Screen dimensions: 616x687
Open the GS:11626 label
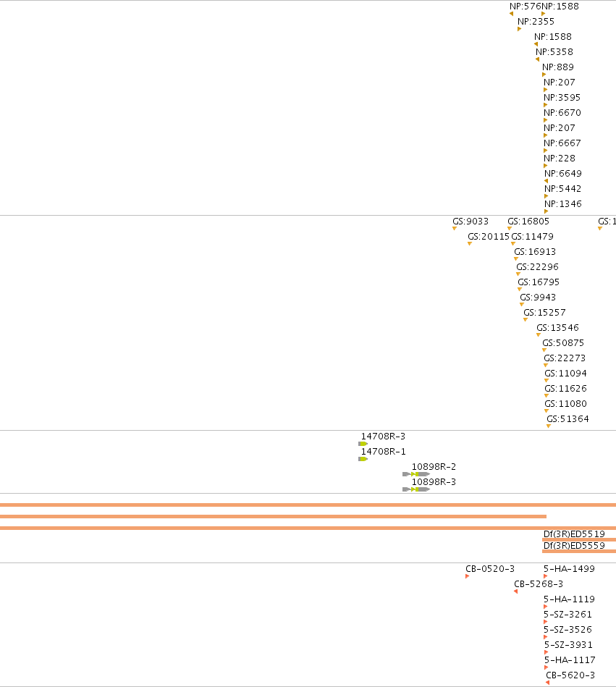pyautogui.click(x=565, y=388)
